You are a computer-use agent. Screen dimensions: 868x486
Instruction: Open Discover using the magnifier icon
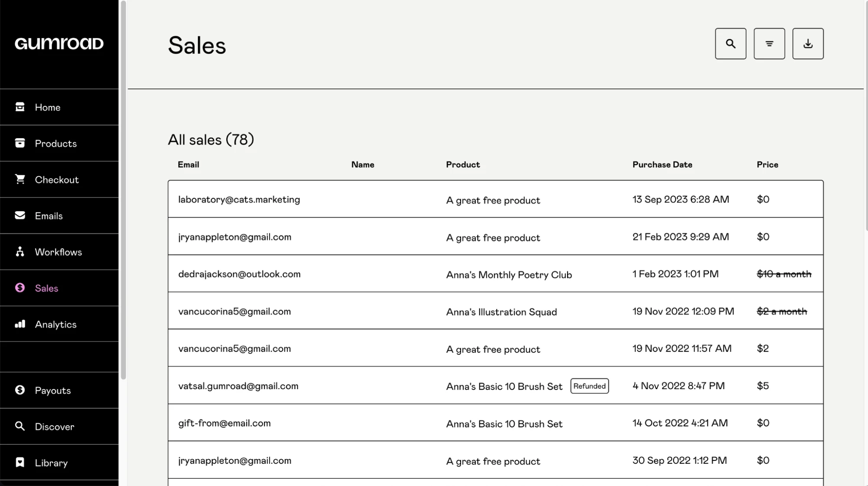(x=20, y=426)
